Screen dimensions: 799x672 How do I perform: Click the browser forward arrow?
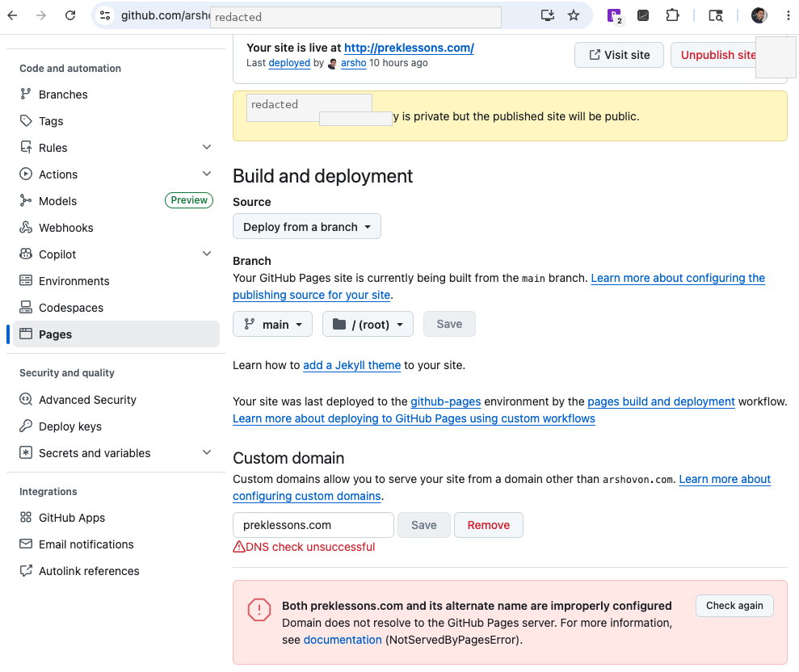[x=40, y=15]
